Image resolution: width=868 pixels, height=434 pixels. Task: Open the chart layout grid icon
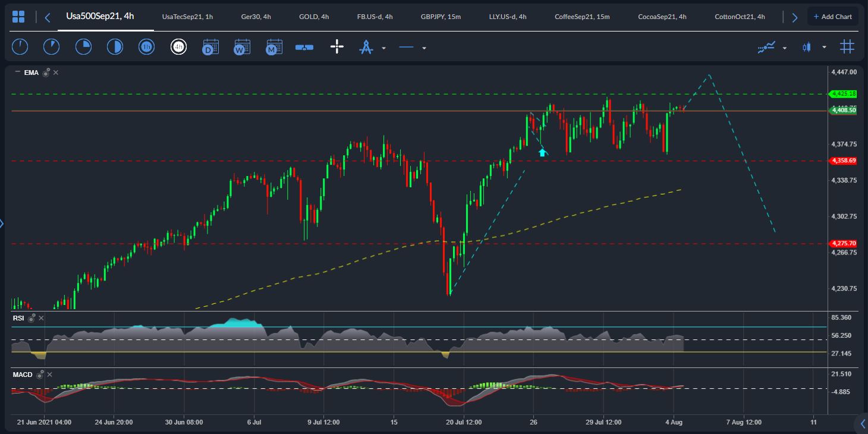18,17
